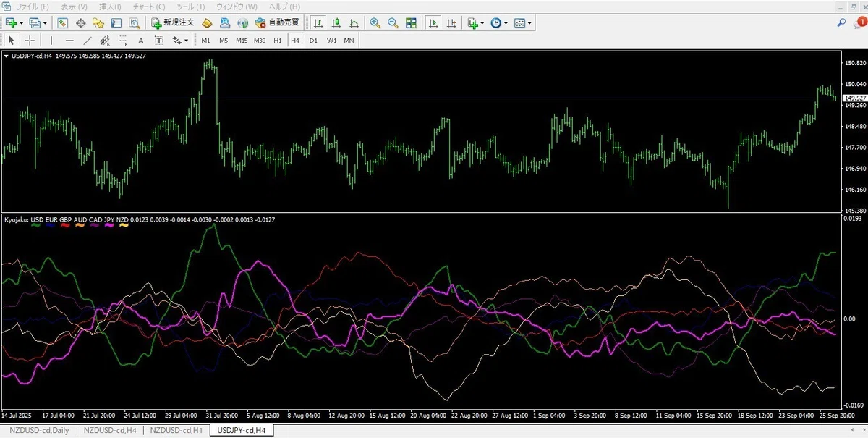Expand the Profiles dropdown arrow
The width and height of the screenshot is (868, 438).
click(45, 23)
